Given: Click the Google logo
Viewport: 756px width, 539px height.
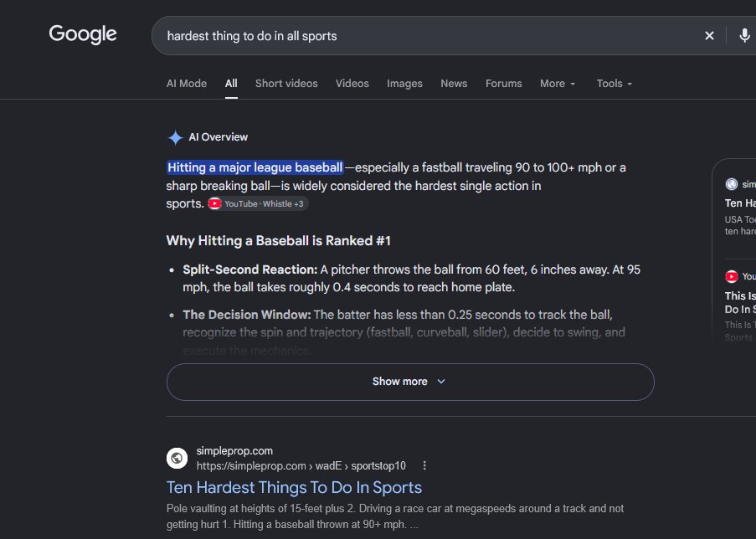Looking at the screenshot, I should click(x=83, y=34).
